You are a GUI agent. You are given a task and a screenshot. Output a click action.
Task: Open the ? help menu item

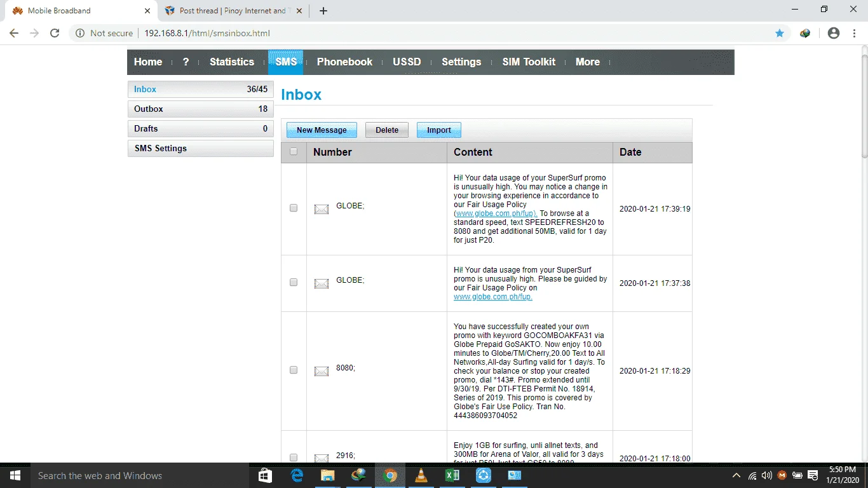(x=186, y=62)
